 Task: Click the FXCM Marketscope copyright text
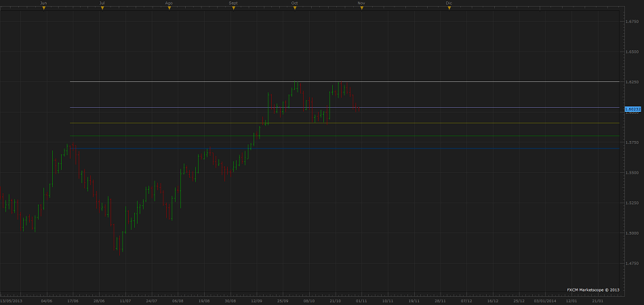(593, 289)
